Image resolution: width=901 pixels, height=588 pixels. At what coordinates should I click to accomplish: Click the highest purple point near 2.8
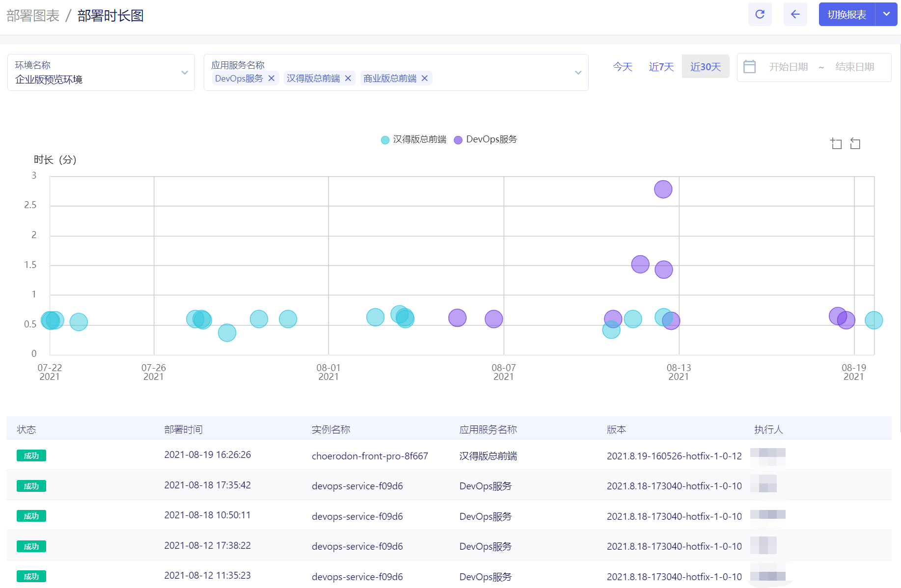coord(663,189)
